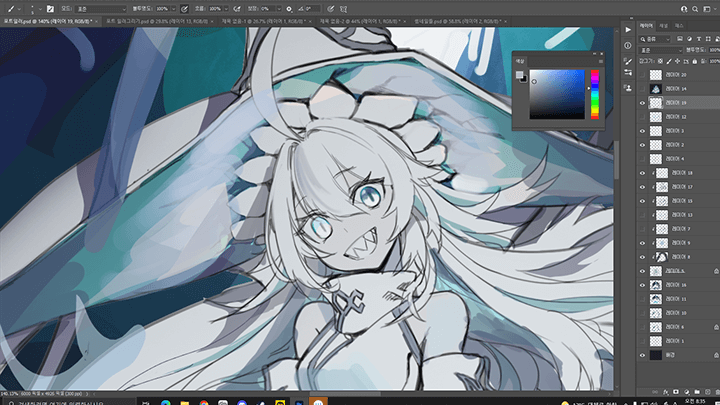Create new group folder icon
The width and height of the screenshot is (720, 405).
pyautogui.click(x=697, y=392)
